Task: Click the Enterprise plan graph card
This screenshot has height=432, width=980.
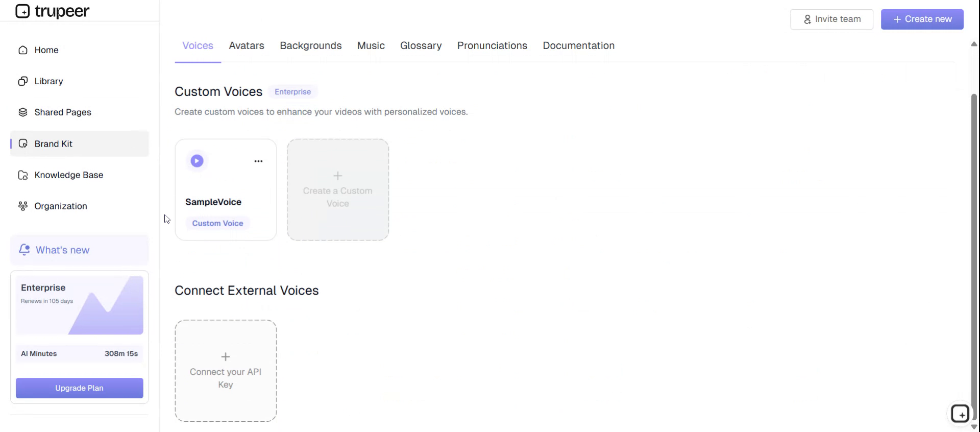Action: pyautogui.click(x=80, y=305)
